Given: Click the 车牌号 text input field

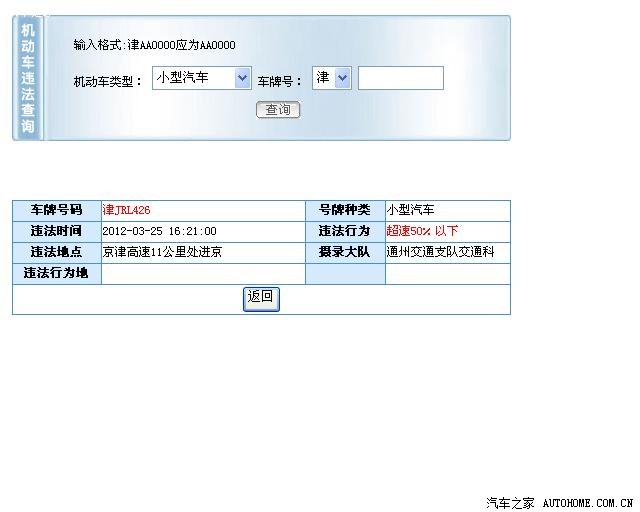Looking at the screenshot, I should [401, 78].
